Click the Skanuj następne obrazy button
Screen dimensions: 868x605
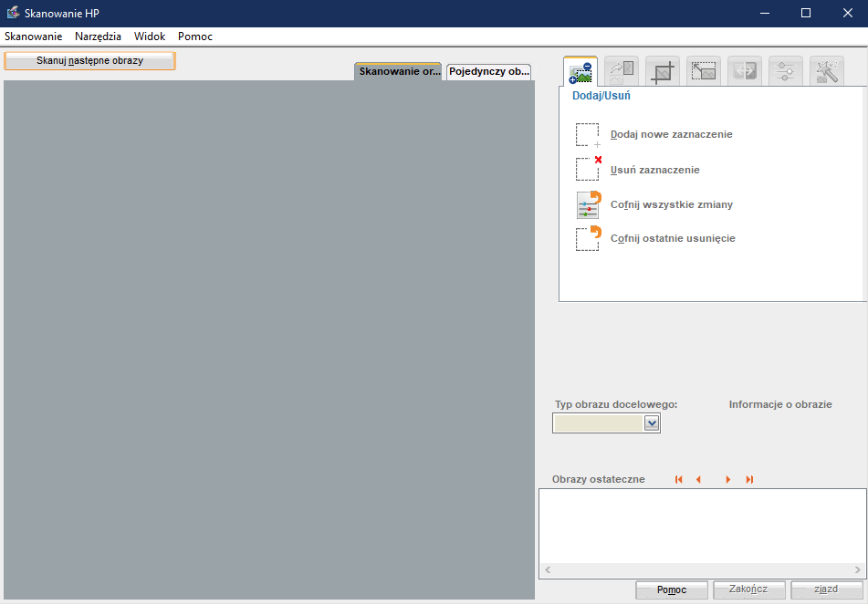pos(89,59)
